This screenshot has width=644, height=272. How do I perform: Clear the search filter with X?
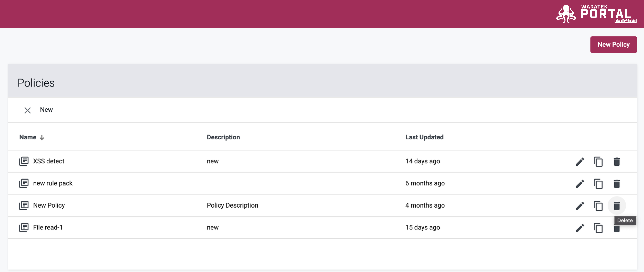point(27,110)
